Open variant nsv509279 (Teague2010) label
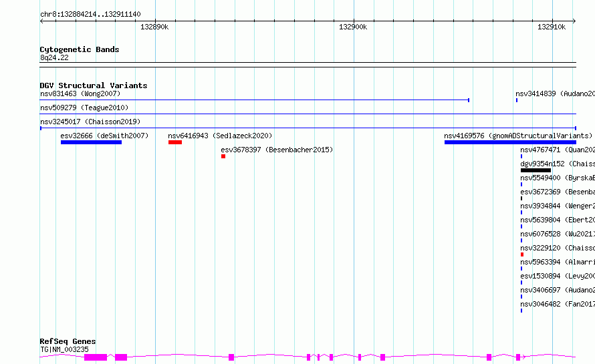The width and height of the screenshot is (595, 364). tap(84, 108)
